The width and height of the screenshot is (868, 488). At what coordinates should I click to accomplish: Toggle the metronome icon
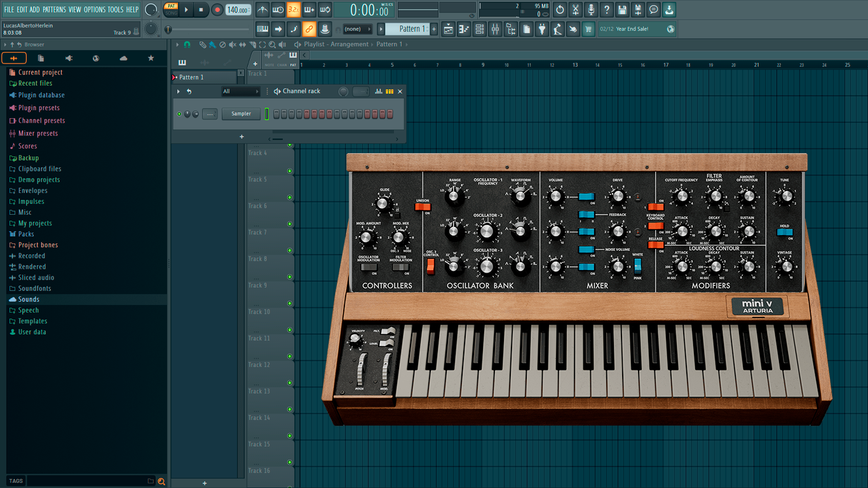click(262, 10)
